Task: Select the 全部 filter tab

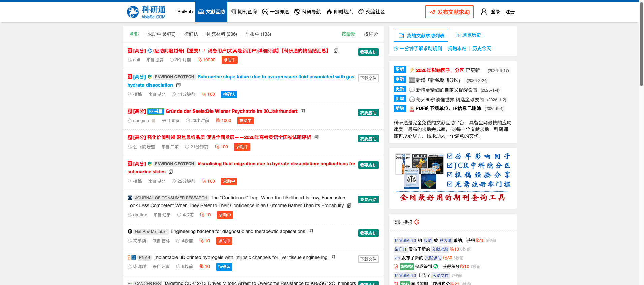Action: tap(134, 34)
